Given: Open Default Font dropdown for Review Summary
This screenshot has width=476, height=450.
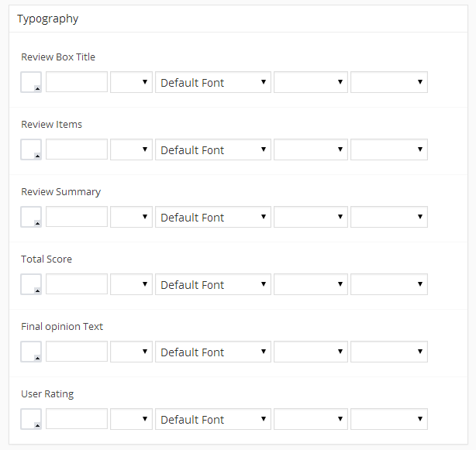Looking at the screenshot, I should (x=213, y=217).
